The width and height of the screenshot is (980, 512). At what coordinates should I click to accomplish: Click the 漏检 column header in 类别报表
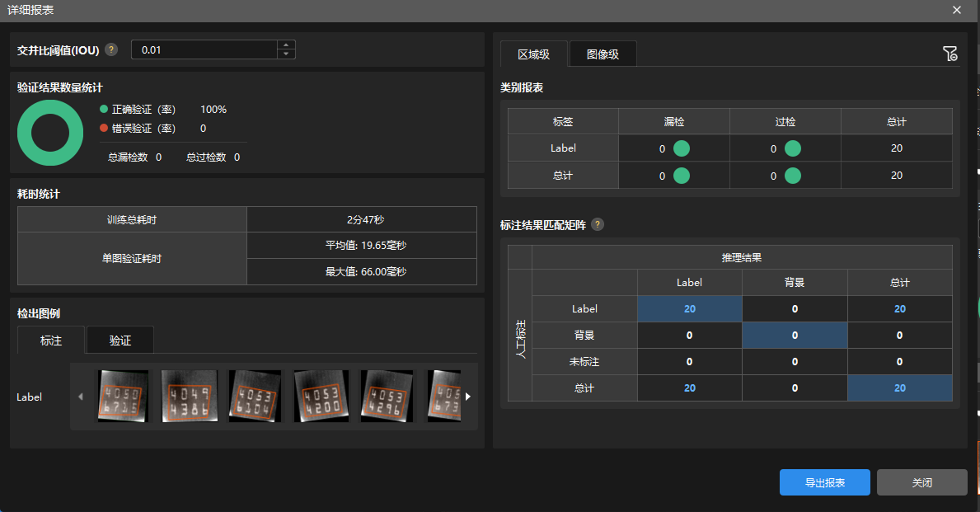coord(673,121)
